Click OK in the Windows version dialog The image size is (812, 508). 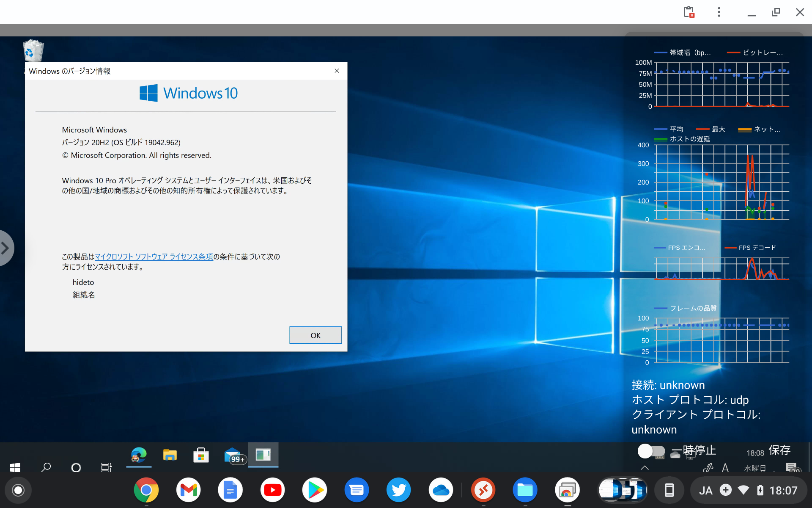(x=315, y=335)
